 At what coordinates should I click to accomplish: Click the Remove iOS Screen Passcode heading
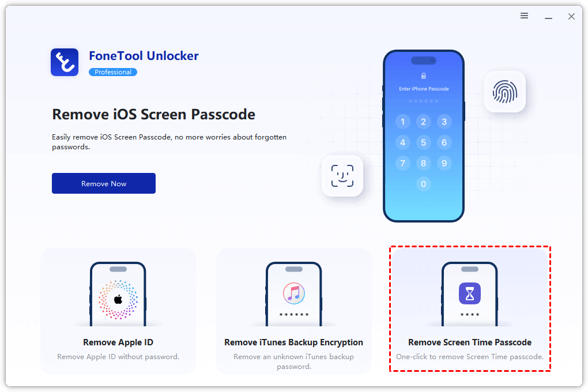153,114
